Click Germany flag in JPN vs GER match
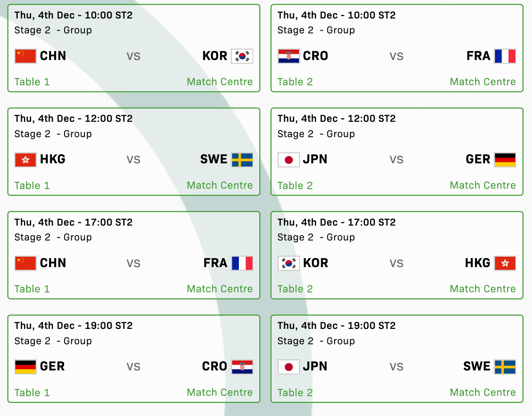This screenshot has width=532, height=416. pos(505,160)
